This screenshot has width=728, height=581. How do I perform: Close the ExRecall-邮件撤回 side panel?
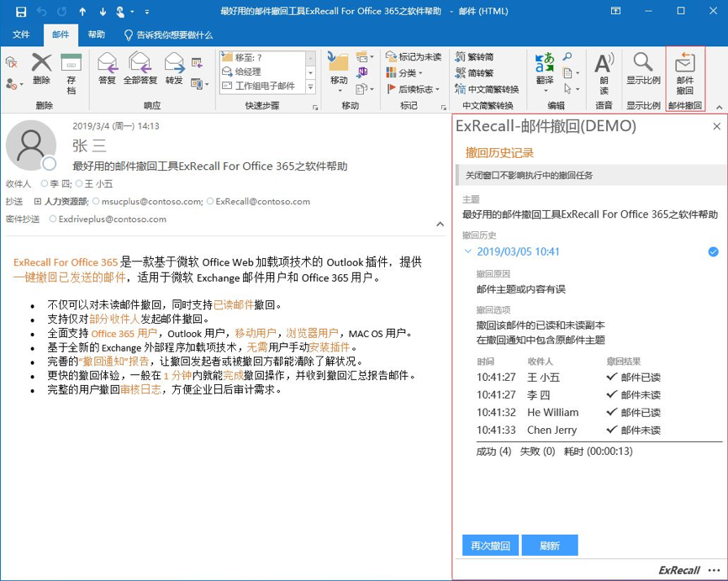pos(716,126)
